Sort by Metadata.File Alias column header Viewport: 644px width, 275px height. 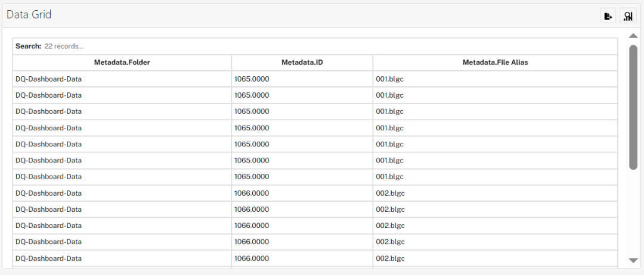(x=495, y=62)
